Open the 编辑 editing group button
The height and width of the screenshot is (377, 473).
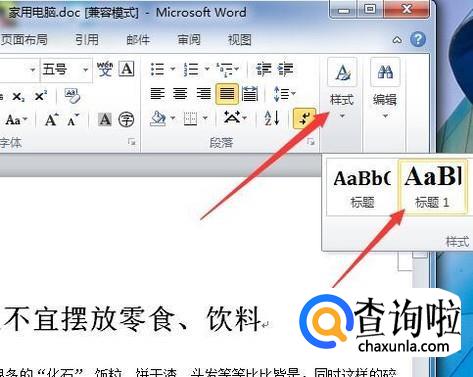(385, 89)
